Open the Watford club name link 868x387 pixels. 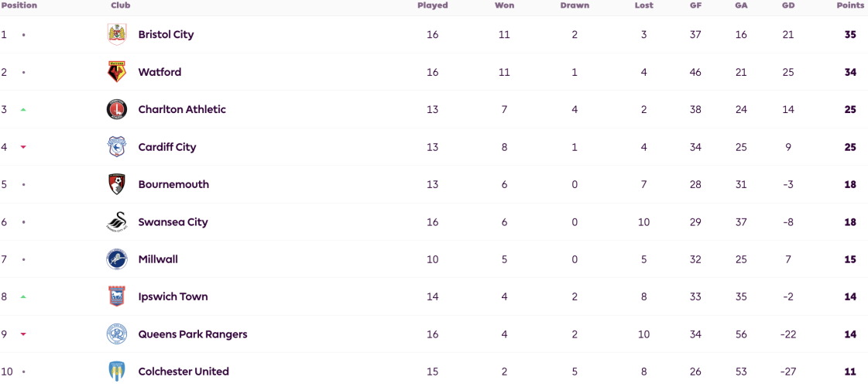(x=160, y=72)
